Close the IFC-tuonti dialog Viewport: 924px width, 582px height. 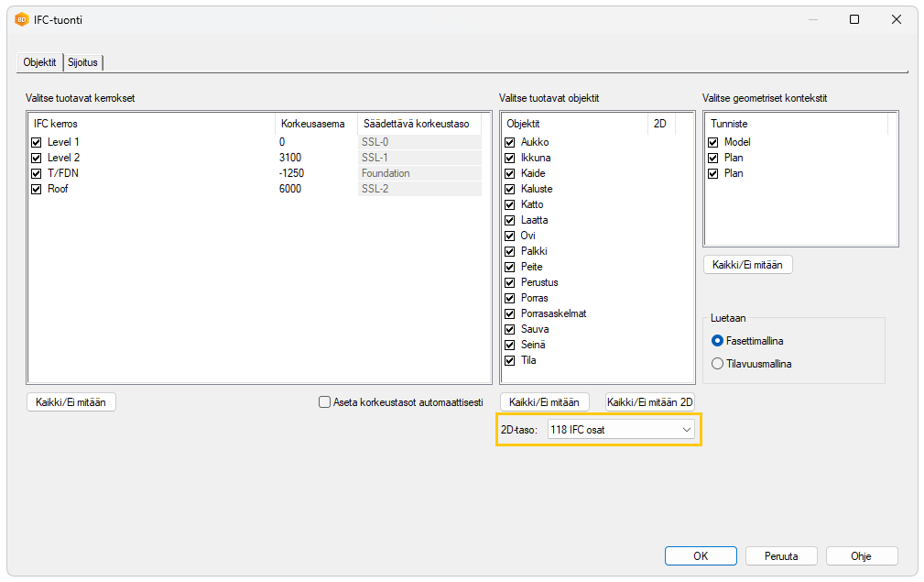point(897,19)
